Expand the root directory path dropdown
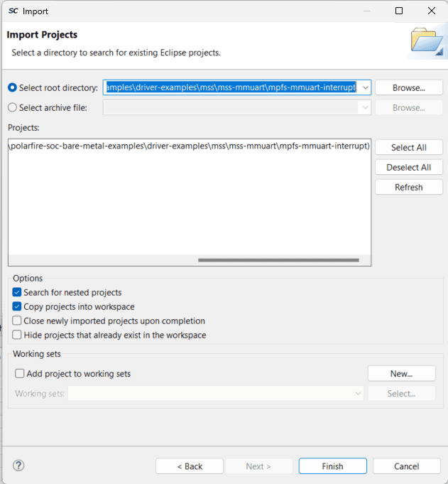448x484 pixels. 365,87
